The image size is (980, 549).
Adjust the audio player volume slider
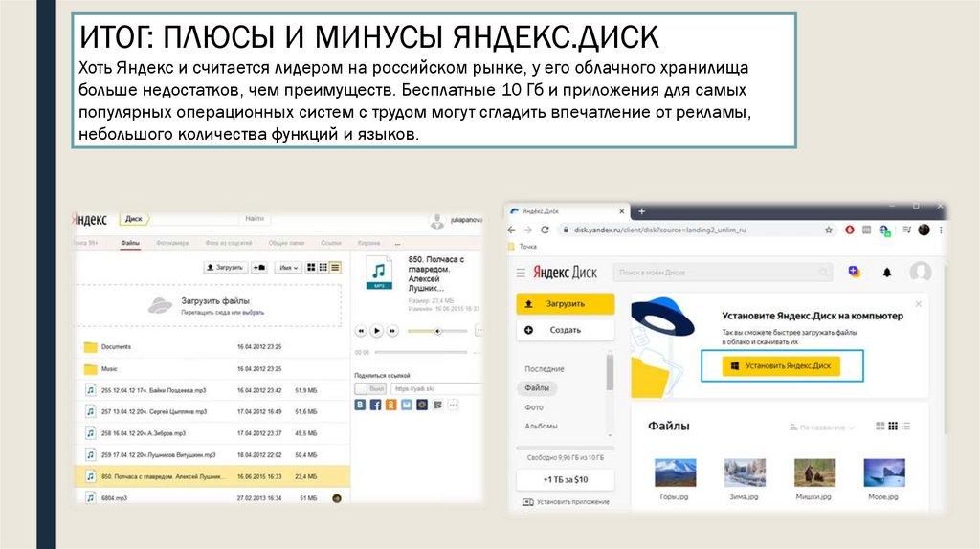click(438, 331)
